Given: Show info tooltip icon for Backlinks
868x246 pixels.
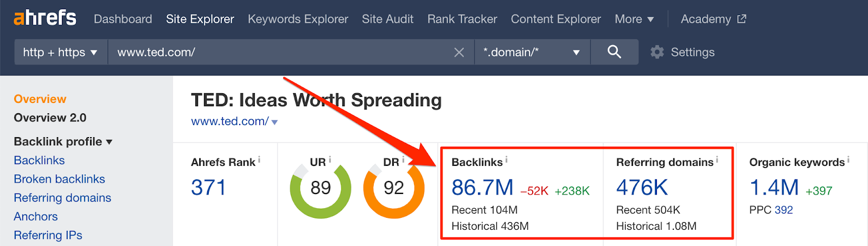Looking at the screenshot, I should click(x=506, y=159).
